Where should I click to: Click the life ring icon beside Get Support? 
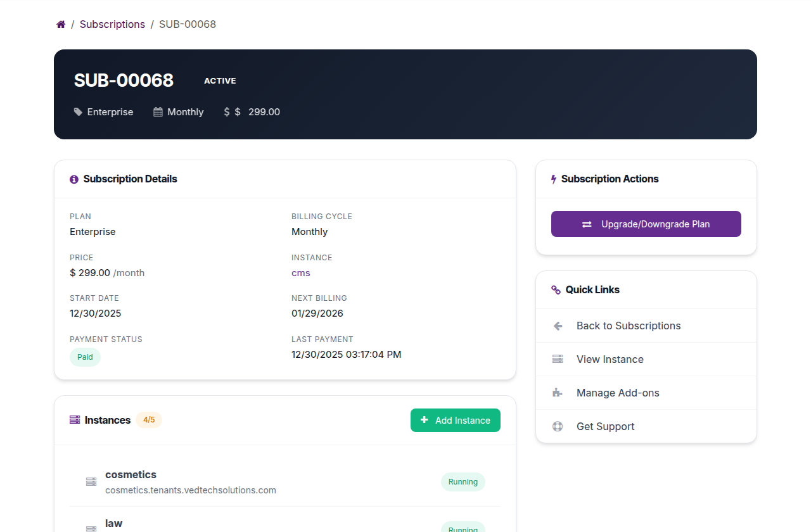558,426
